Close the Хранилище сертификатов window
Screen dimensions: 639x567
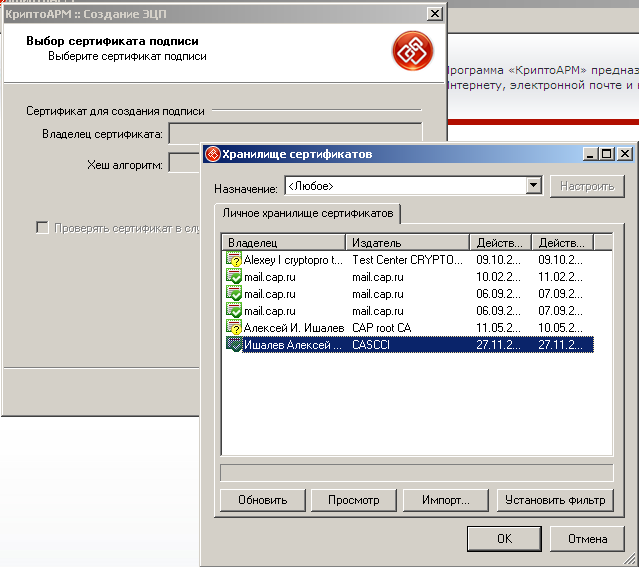click(625, 154)
